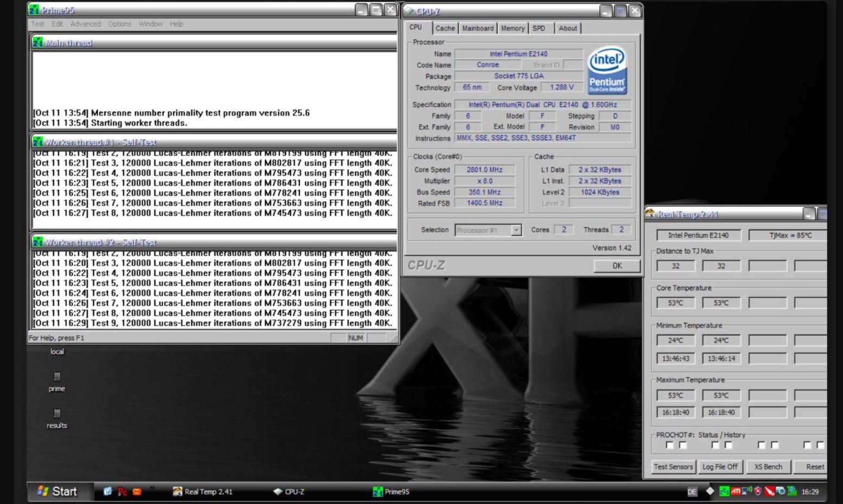Switch to the Cache tab in CPU-Z
The height and width of the screenshot is (504, 843).
tap(445, 28)
